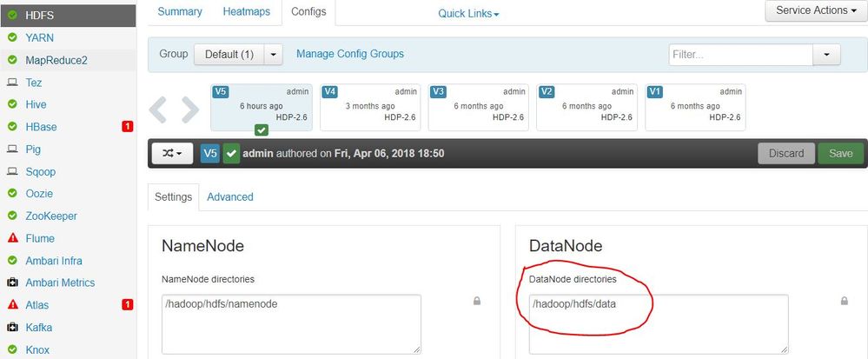Open the Advanced settings tab

(230, 196)
